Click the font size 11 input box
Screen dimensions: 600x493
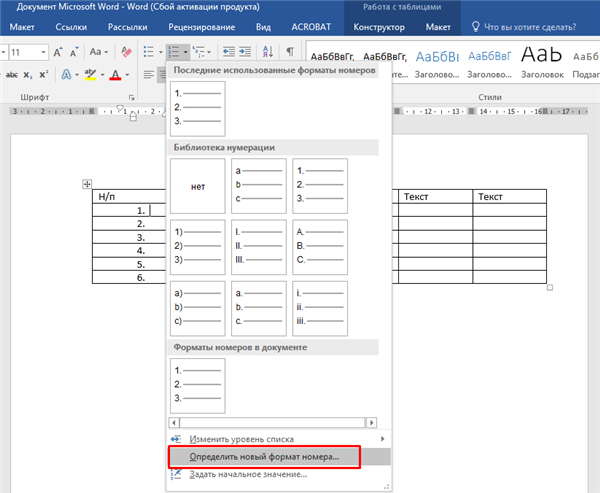point(24,52)
